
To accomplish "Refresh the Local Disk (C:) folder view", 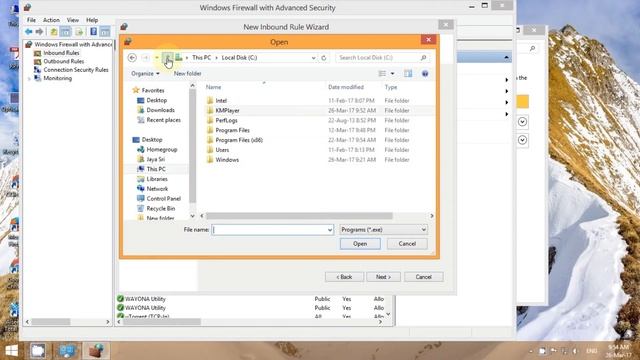I will pyautogui.click(x=324, y=58).
